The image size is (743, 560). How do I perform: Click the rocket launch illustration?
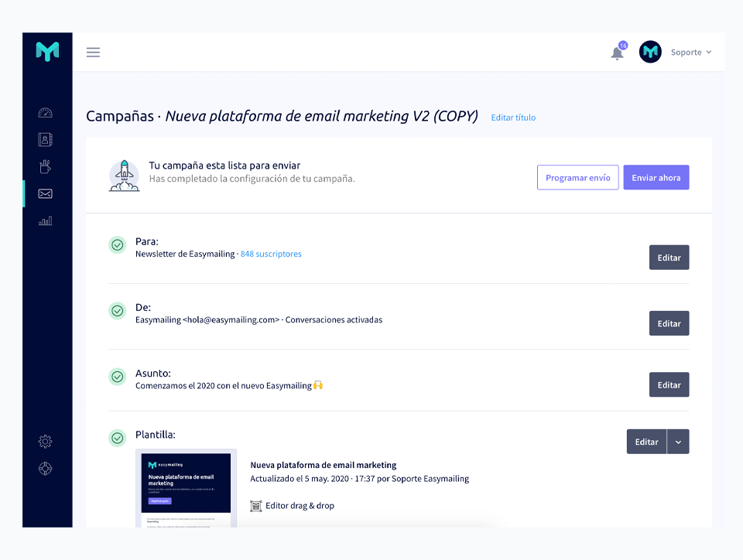124,176
